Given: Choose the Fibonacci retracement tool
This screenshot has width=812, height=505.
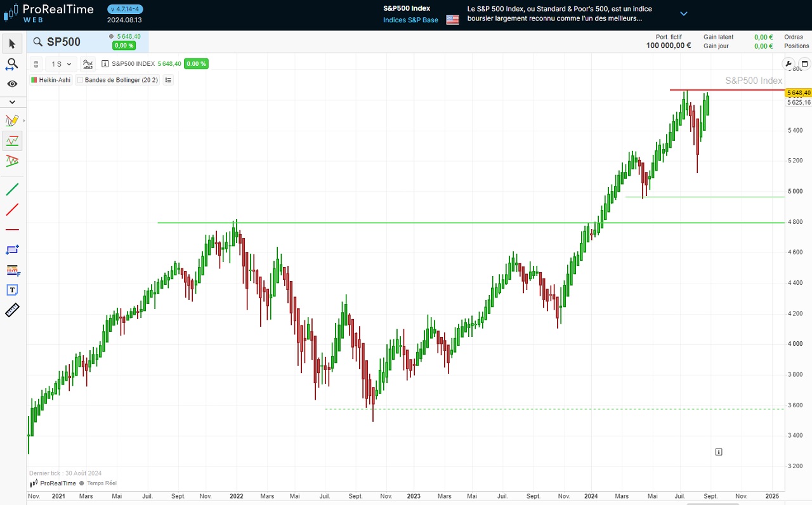Looking at the screenshot, I should point(12,270).
